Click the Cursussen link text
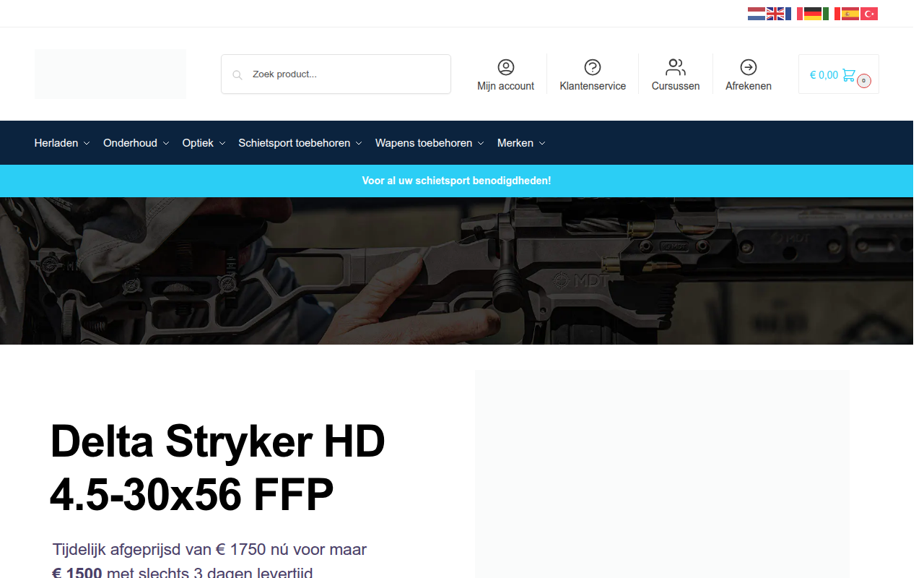Screen dimensions: 924x578 [676, 86]
